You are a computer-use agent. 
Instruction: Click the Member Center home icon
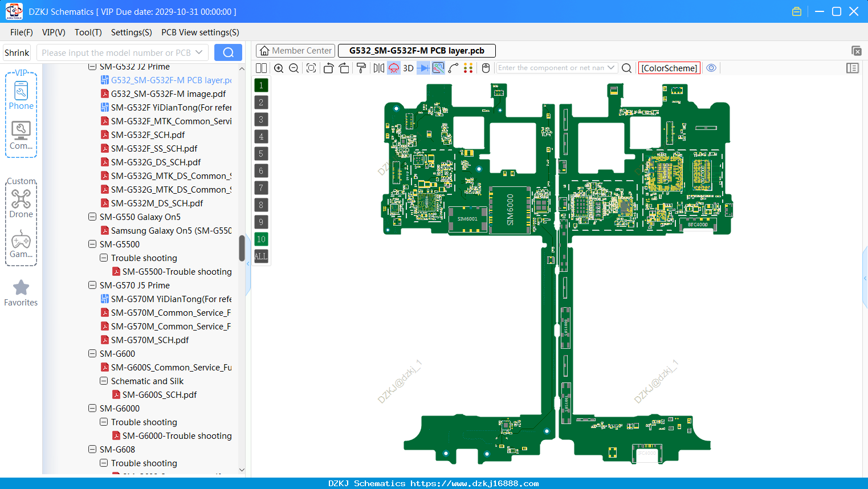click(264, 51)
